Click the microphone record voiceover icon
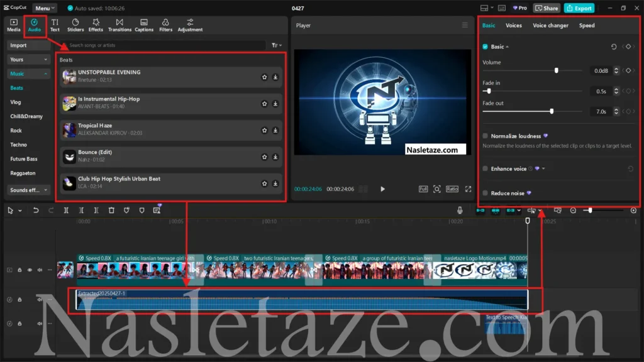 460,210
